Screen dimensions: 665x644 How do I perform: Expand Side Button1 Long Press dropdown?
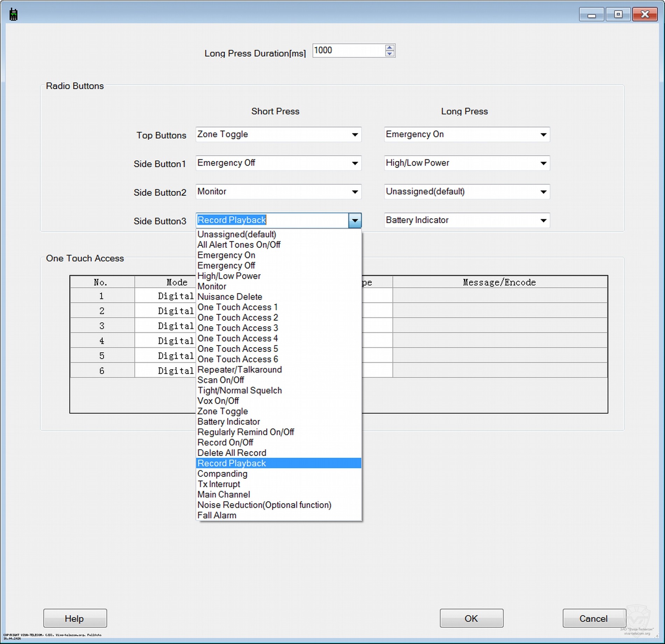tap(543, 164)
